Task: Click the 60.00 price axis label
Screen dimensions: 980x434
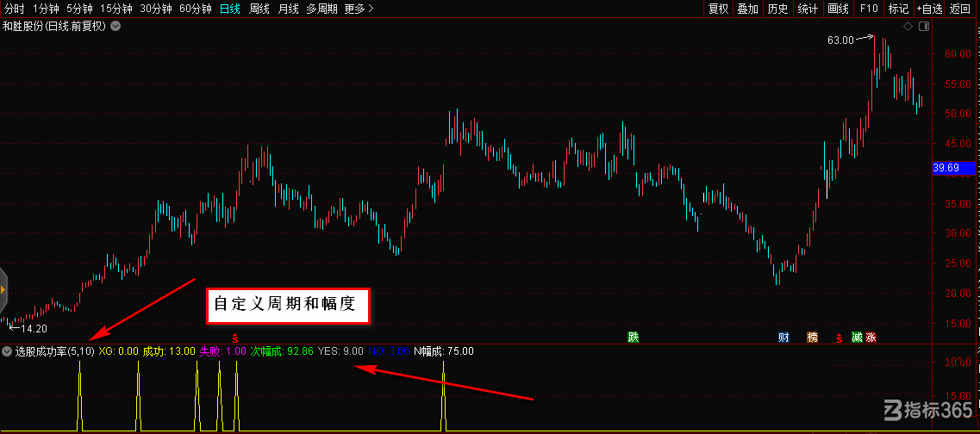Action: [958, 53]
